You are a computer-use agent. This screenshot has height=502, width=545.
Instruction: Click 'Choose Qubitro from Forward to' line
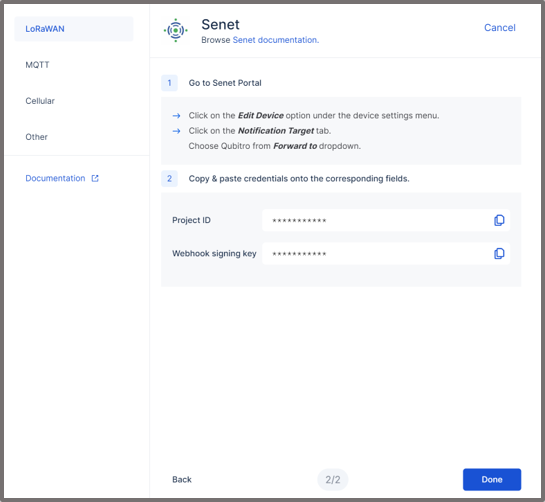[x=275, y=146]
